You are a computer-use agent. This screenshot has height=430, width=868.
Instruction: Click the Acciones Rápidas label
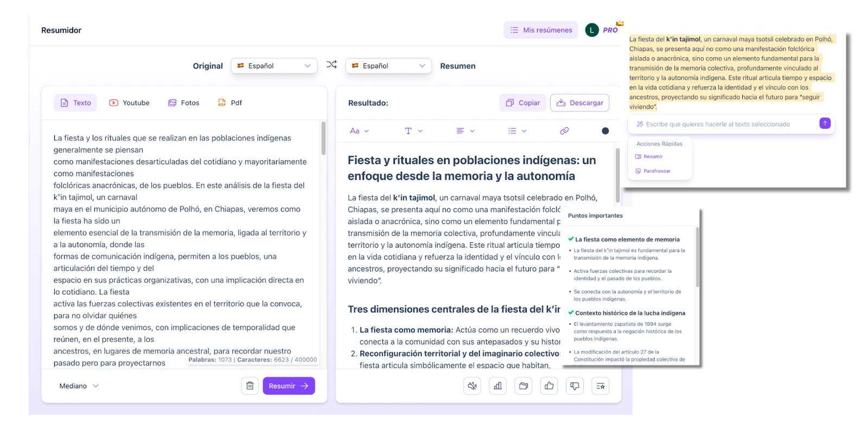tap(659, 144)
